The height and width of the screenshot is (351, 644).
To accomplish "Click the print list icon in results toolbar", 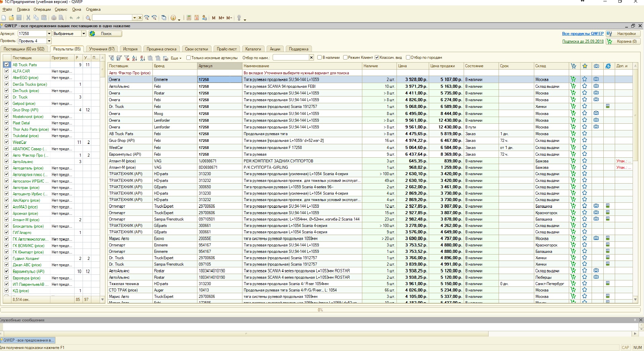I will click(166, 58).
